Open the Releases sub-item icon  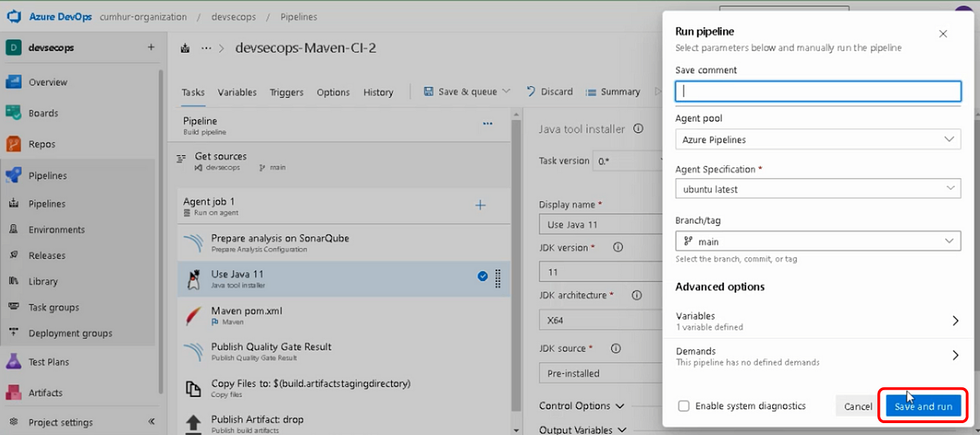pyautogui.click(x=14, y=255)
